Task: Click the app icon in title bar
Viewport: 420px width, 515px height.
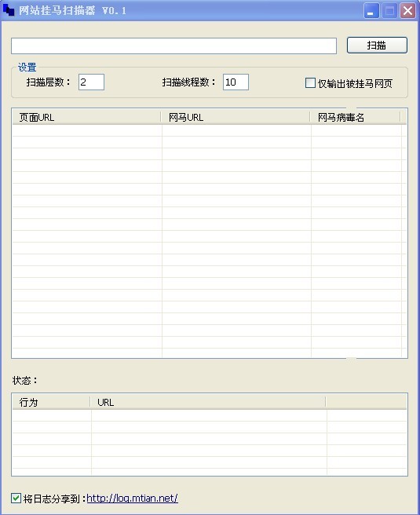Action: tap(8, 10)
